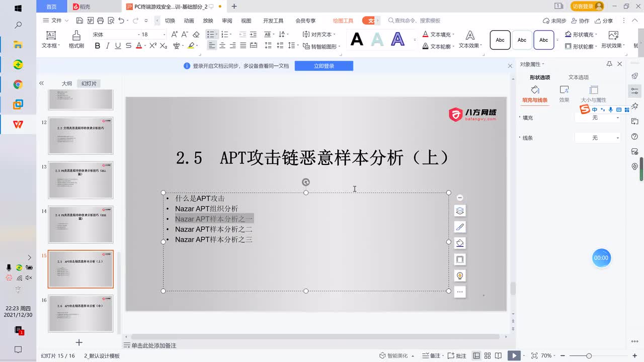Open the 视图 view tab

(246, 21)
